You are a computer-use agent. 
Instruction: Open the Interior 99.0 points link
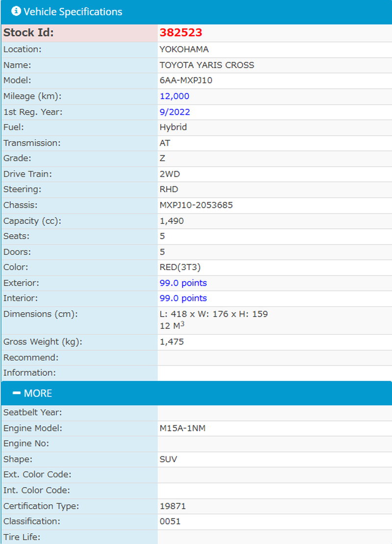pyautogui.click(x=183, y=298)
